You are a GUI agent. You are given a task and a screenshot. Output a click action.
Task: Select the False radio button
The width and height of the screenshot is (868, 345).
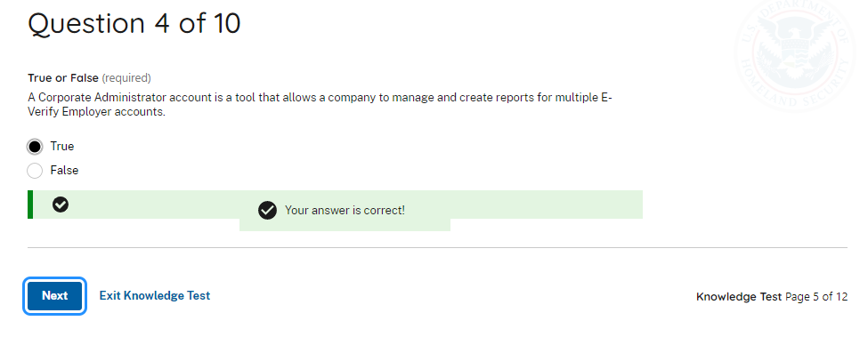(x=35, y=171)
